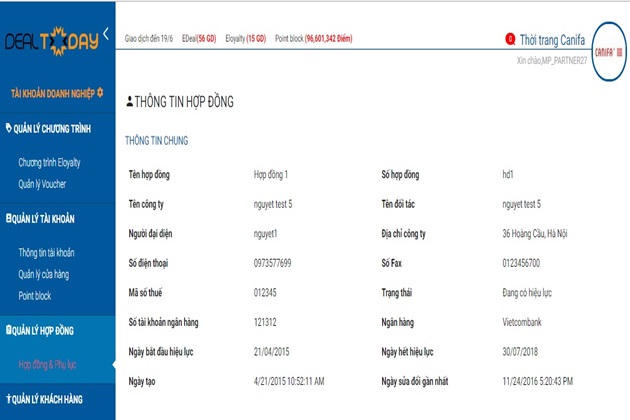This screenshot has height=420, width=630.
Task: Click the DealToday logo
Action: point(52,41)
